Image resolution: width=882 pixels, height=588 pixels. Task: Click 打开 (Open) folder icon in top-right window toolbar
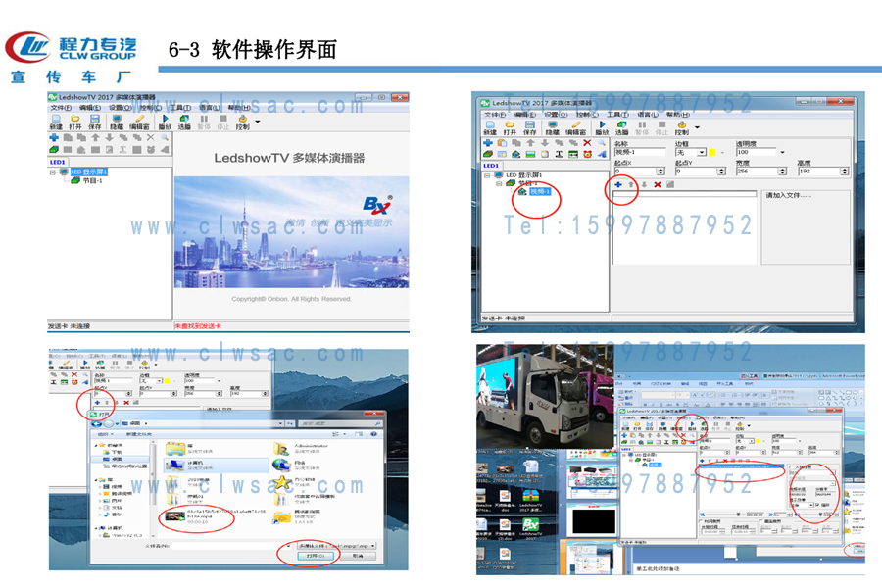[x=511, y=126]
